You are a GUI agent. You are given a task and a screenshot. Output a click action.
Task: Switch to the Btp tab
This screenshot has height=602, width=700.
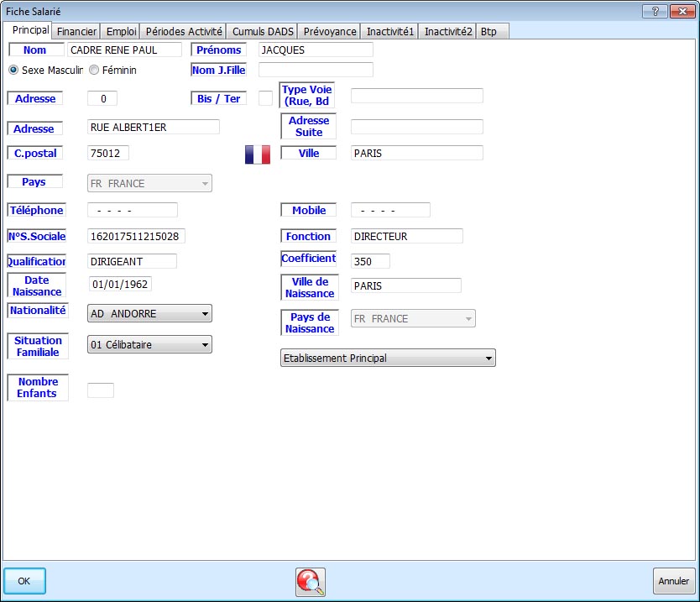[488, 31]
